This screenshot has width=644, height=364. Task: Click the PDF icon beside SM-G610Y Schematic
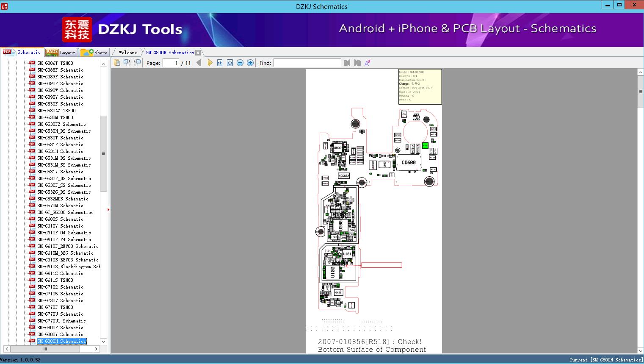32,225
